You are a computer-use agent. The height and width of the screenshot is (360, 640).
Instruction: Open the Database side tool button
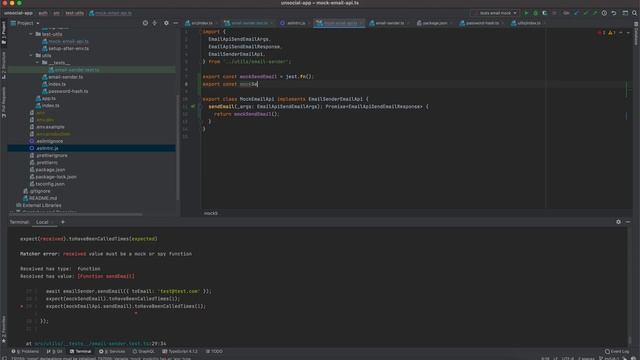coord(636,33)
